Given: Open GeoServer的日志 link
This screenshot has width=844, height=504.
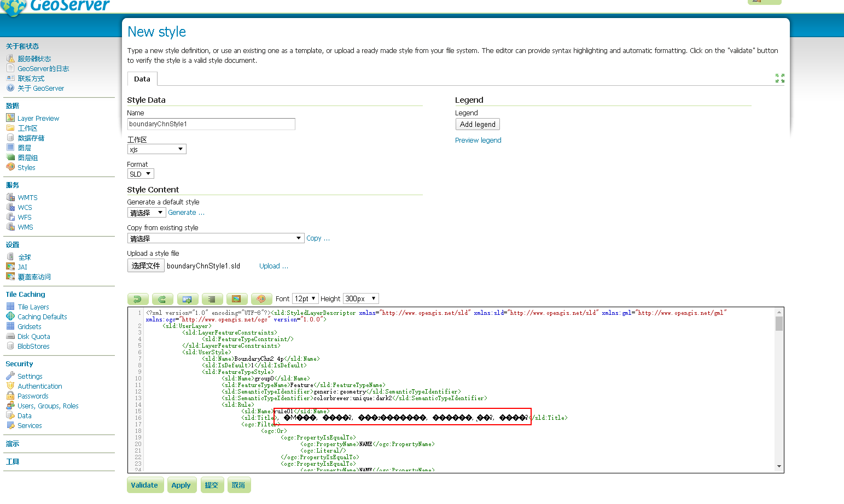Looking at the screenshot, I should (43, 68).
